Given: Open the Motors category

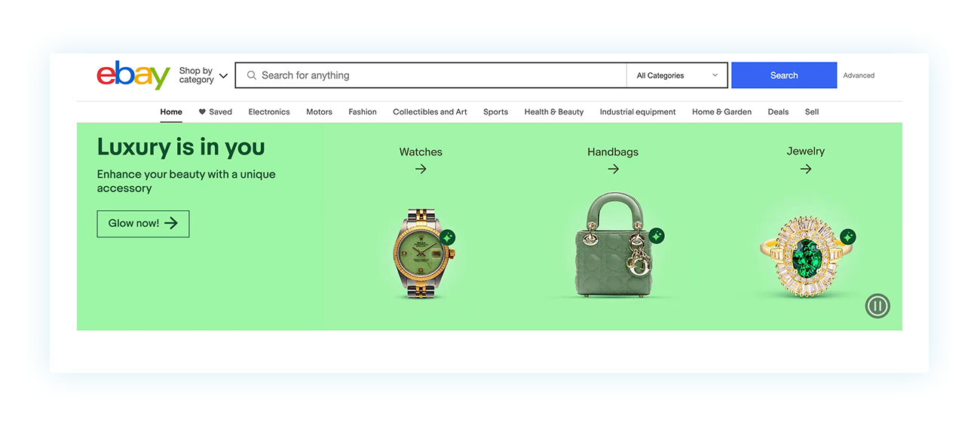Looking at the screenshot, I should pyautogui.click(x=319, y=112).
